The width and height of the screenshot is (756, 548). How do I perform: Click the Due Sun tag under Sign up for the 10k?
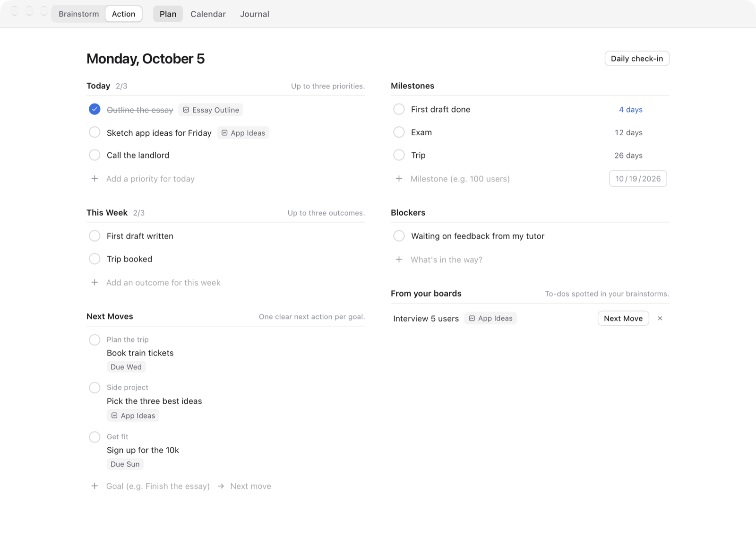(125, 464)
